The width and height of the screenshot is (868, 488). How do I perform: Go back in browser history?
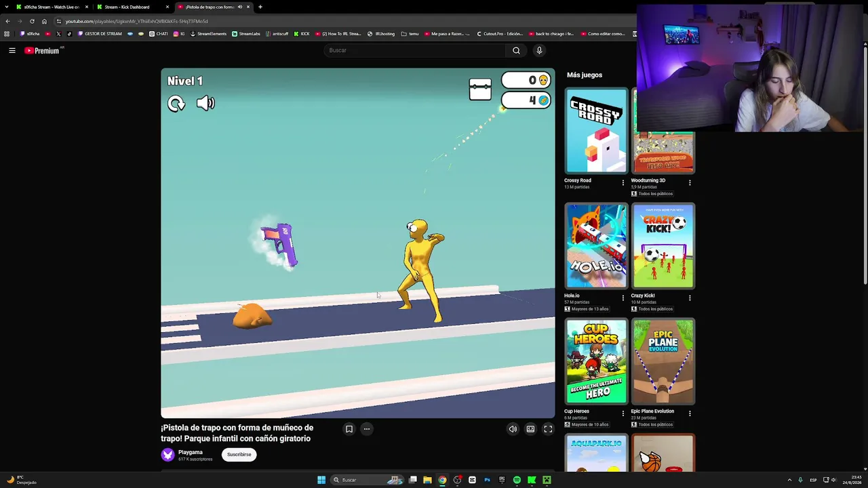[x=7, y=21]
